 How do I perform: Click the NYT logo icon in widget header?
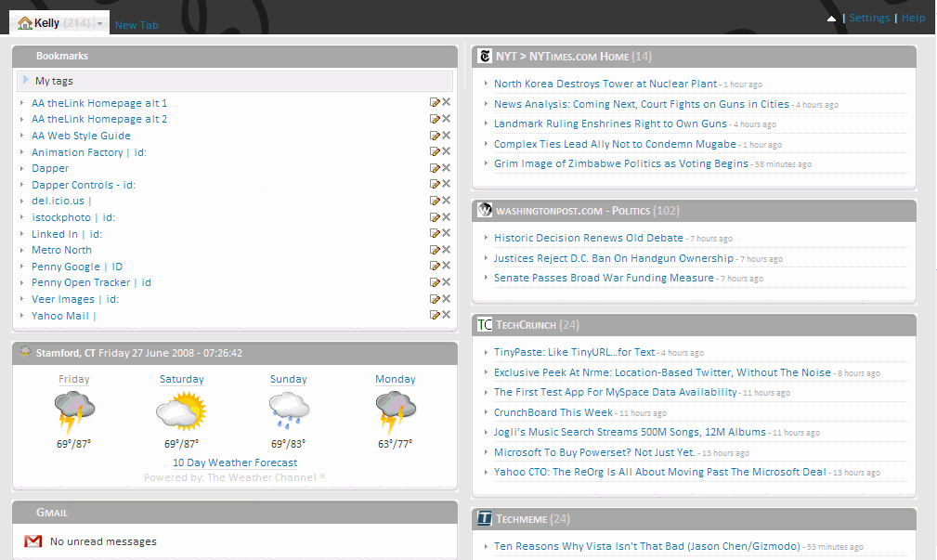point(485,56)
